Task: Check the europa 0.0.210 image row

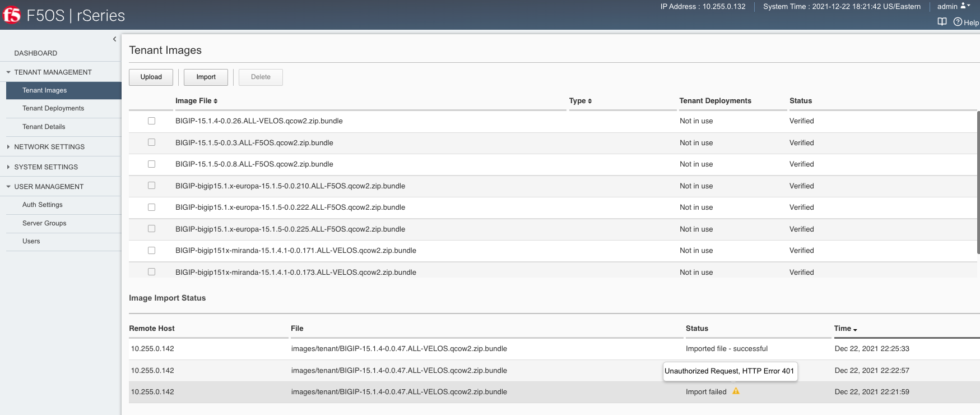Action: 151,186
